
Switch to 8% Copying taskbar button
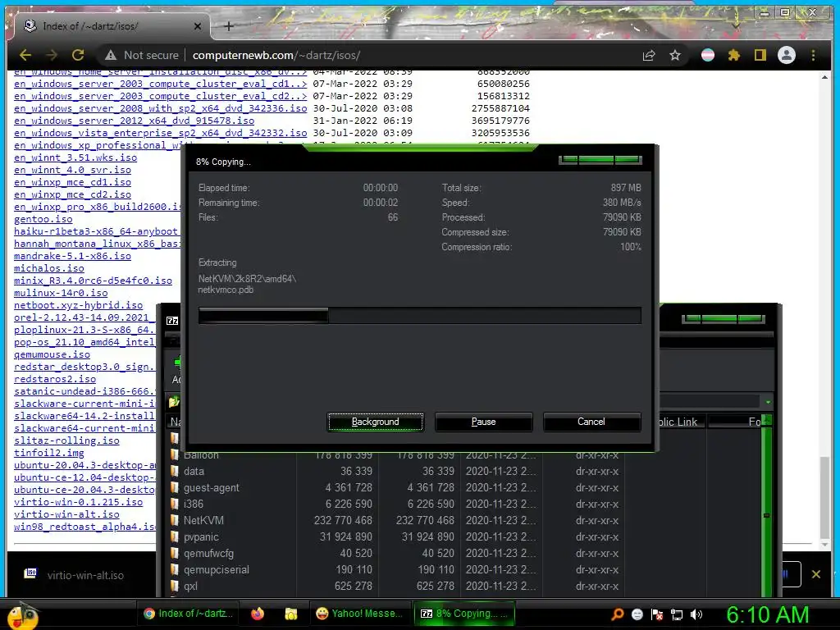(x=464, y=614)
